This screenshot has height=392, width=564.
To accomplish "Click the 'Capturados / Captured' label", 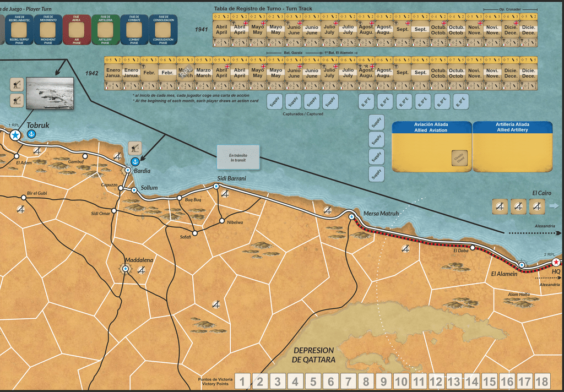I will coord(303,113).
